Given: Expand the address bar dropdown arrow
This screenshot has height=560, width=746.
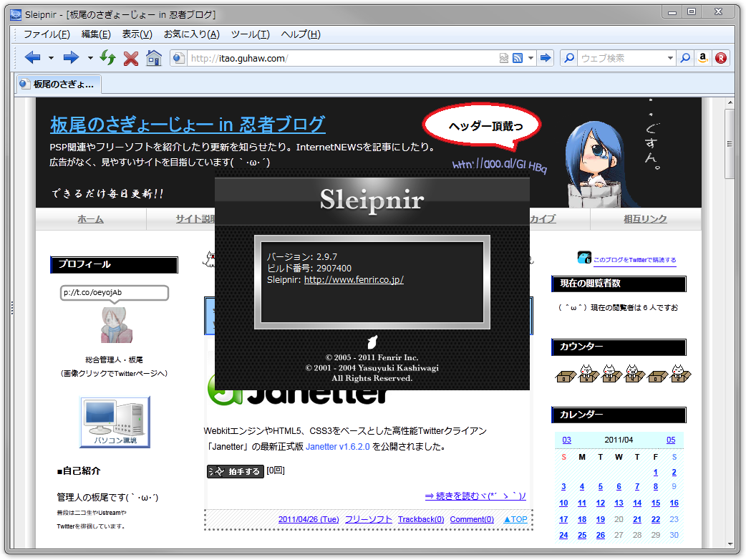Looking at the screenshot, I should click(x=531, y=58).
